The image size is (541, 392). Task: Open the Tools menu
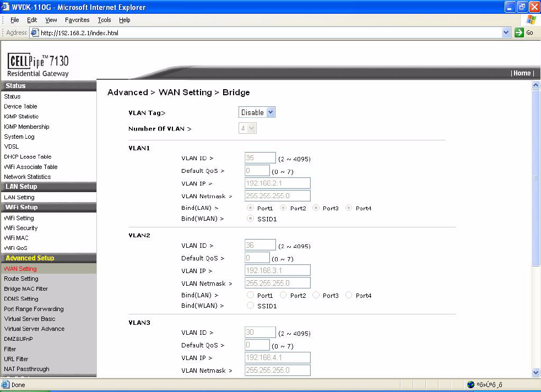pyautogui.click(x=104, y=20)
